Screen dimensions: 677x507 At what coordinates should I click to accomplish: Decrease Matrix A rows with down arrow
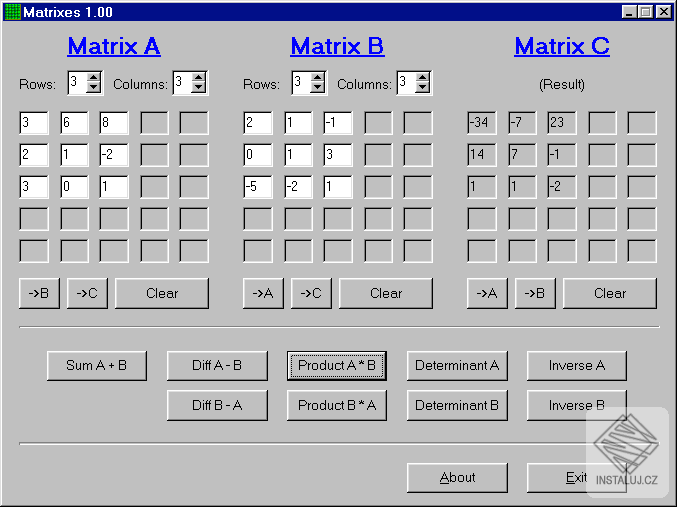94,87
